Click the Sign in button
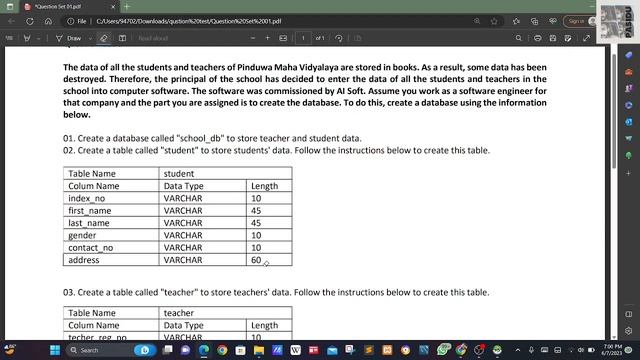The width and height of the screenshot is (640, 360). click(579, 21)
